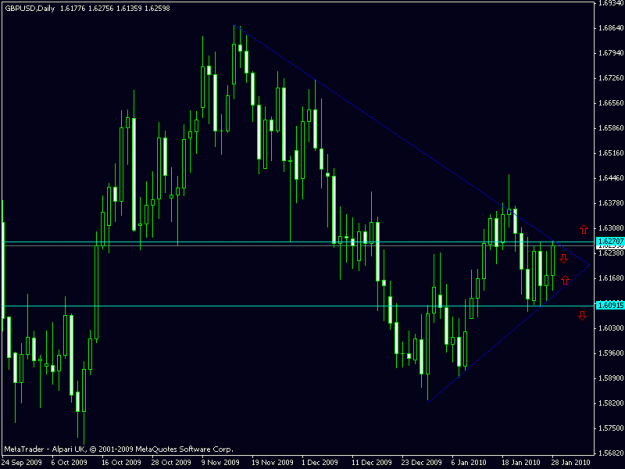Click the 1.67260 price axis label
This screenshot has height=469, width=625.
pyautogui.click(x=611, y=78)
